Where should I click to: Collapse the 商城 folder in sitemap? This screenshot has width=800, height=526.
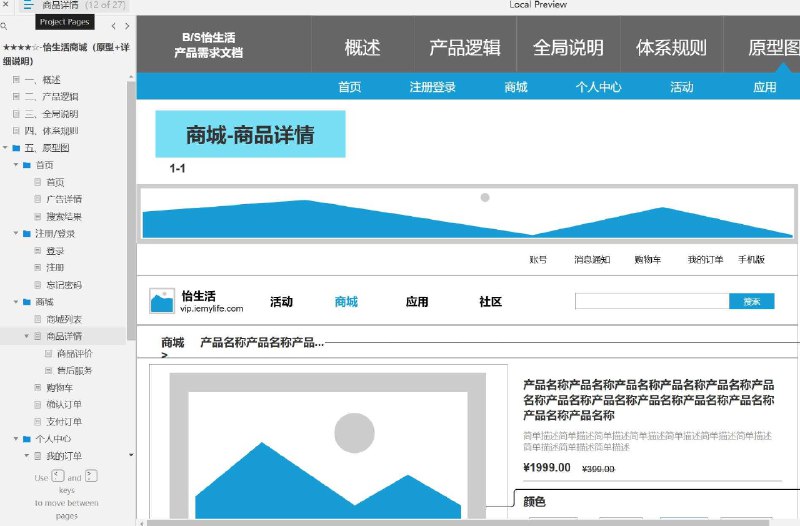pos(16,302)
